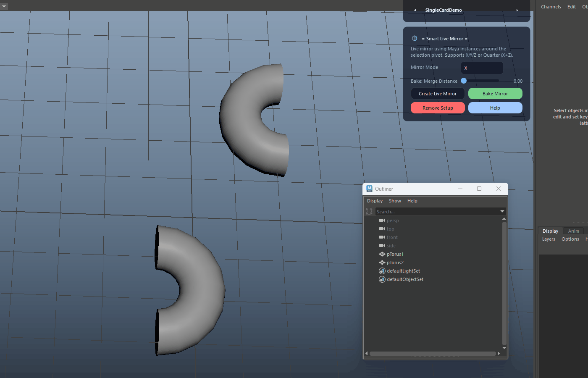Click the Maya logo in Outliner title bar
The height and width of the screenshot is (378, 588).
[x=369, y=189]
